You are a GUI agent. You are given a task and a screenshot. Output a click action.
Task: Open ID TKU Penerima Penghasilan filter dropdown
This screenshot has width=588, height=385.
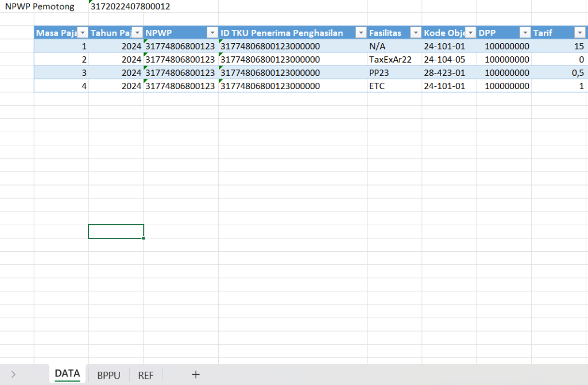pyautogui.click(x=361, y=33)
